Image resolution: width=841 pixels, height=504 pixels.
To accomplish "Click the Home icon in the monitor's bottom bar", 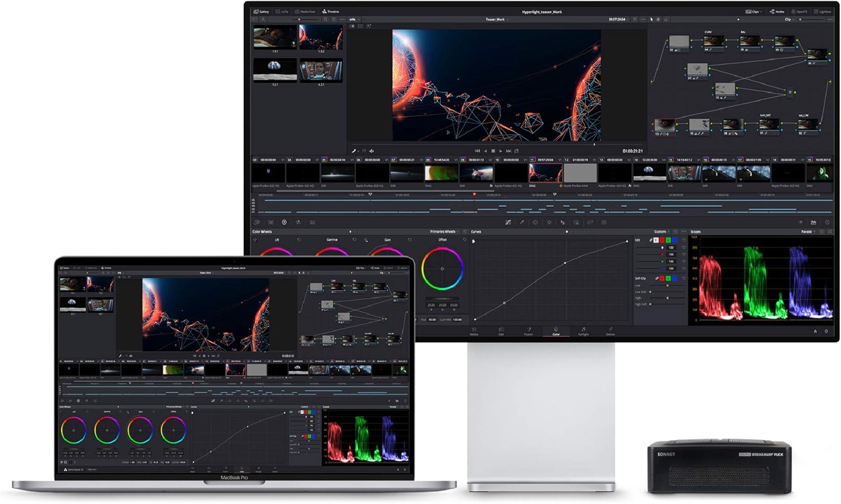I will (x=815, y=331).
